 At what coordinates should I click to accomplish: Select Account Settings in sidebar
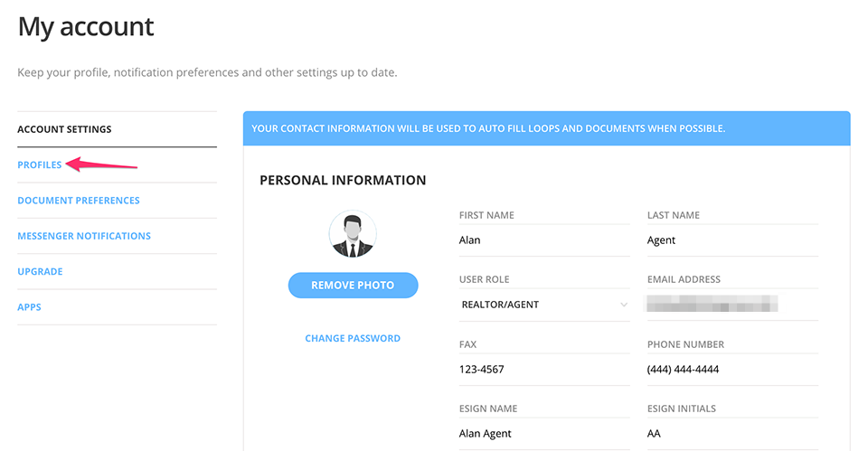[x=64, y=129]
